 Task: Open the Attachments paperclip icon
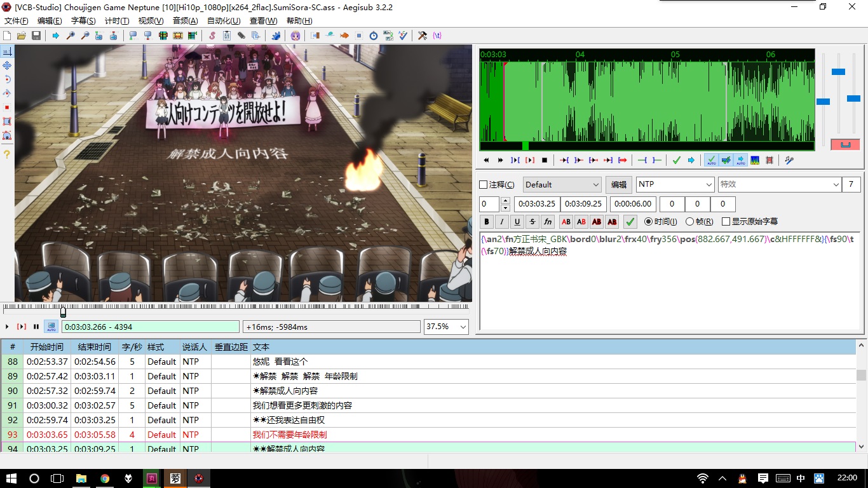pos(241,36)
